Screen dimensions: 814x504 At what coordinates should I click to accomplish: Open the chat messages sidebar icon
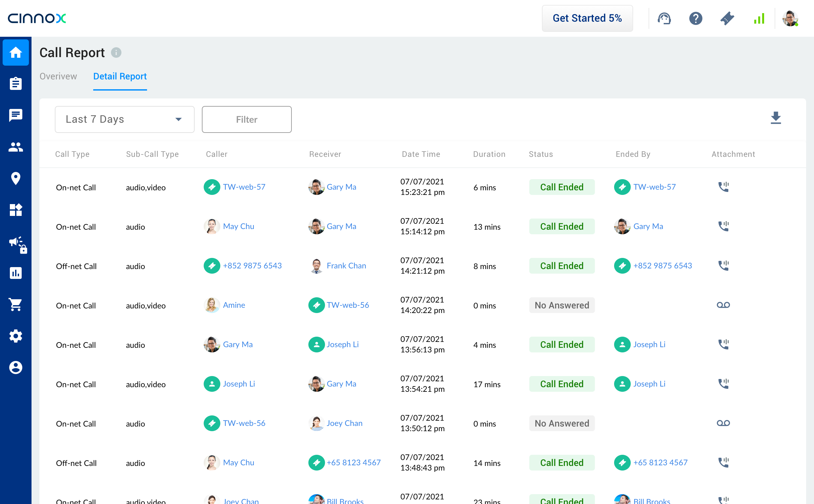tap(15, 115)
